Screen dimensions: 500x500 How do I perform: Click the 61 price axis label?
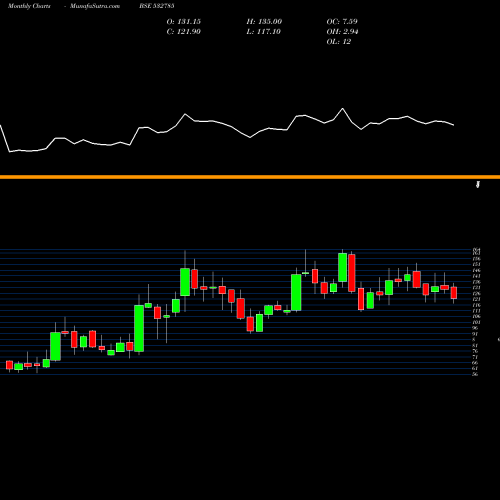tap(475, 368)
